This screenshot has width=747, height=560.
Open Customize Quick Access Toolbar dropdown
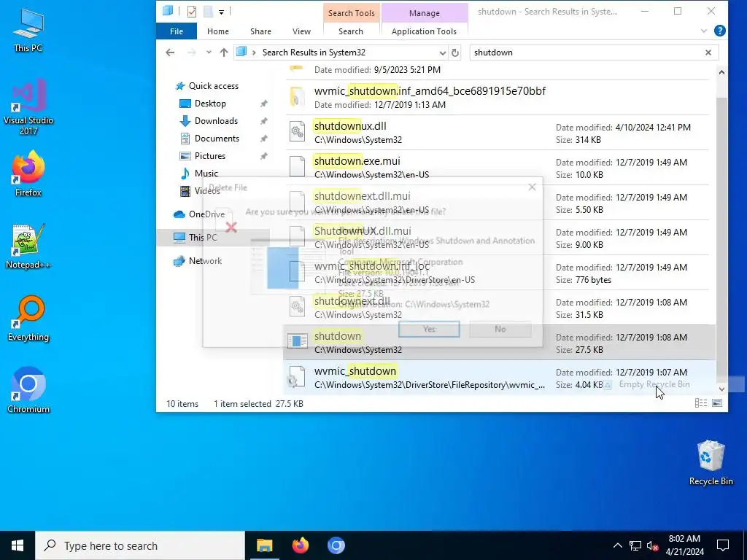pos(222,12)
